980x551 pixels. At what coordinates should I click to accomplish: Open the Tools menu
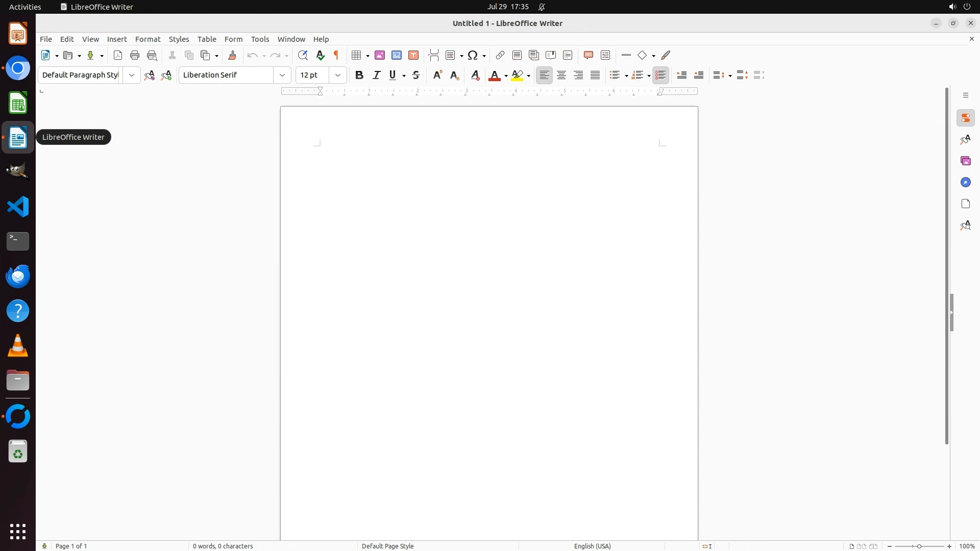pyautogui.click(x=260, y=39)
